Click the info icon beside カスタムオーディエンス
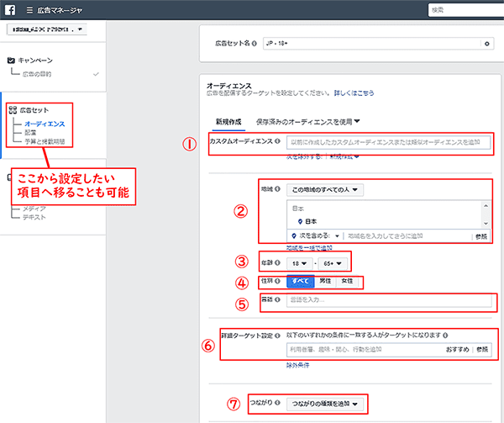This screenshot has width=504, height=423. tap(278, 141)
